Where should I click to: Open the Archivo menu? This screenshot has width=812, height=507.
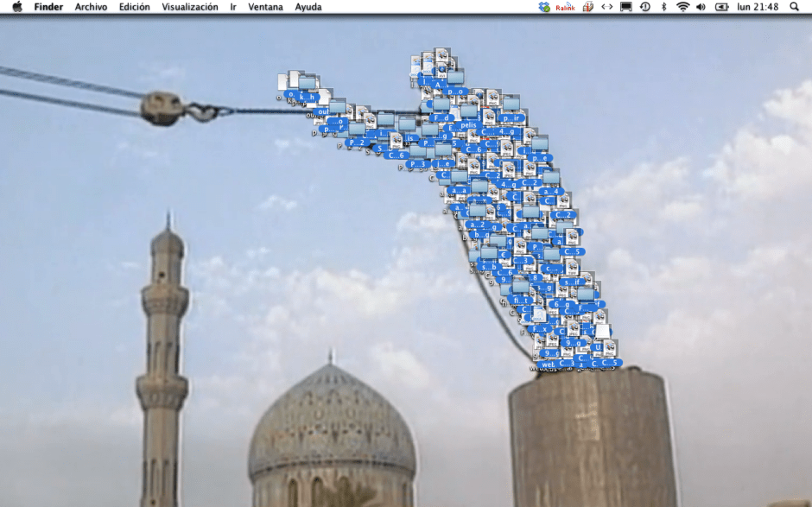pyautogui.click(x=91, y=7)
